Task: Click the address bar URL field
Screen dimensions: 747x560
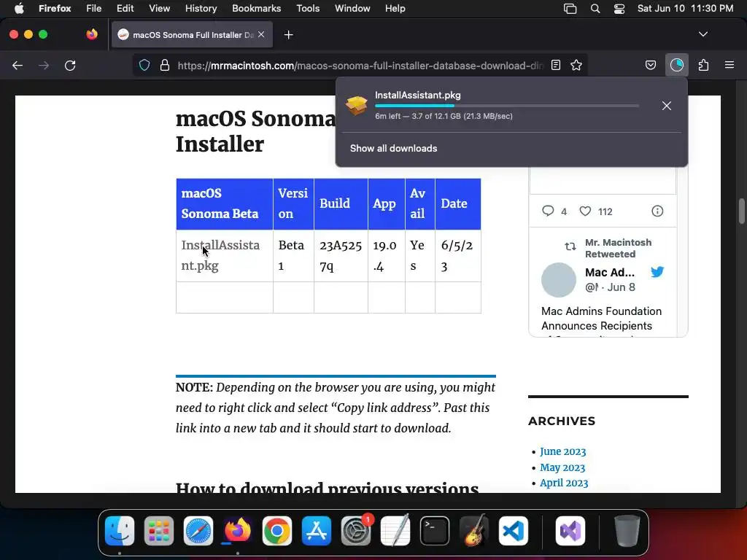Action: tap(360, 66)
